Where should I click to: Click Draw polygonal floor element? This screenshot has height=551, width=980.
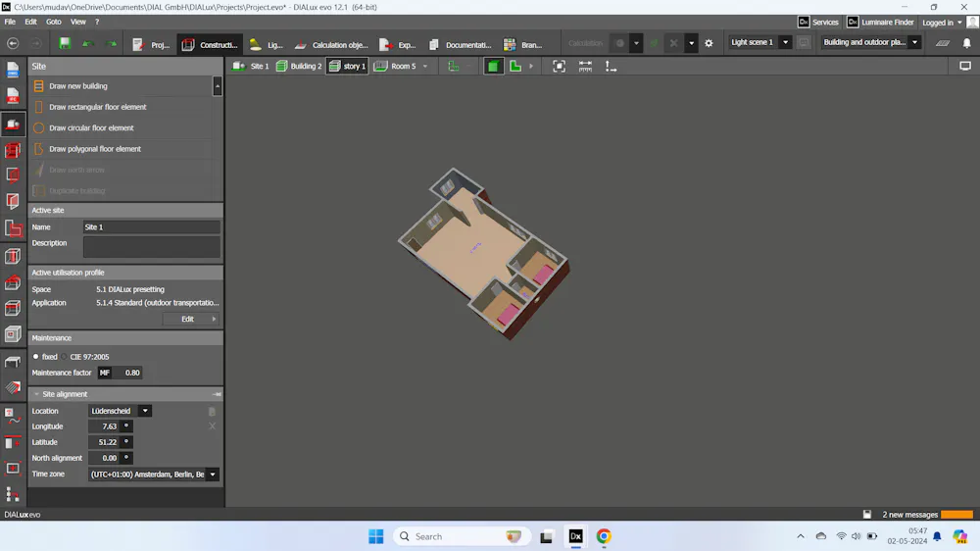pos(95,149)
